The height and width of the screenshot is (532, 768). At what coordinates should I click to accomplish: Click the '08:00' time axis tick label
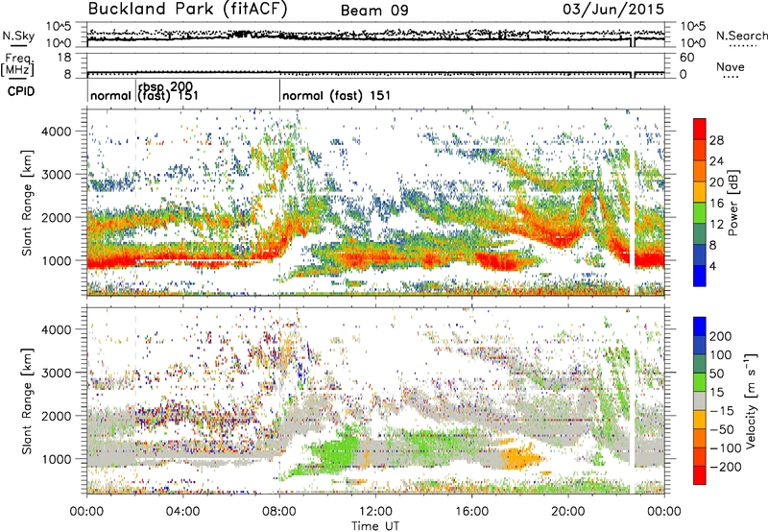pos(279,512)
